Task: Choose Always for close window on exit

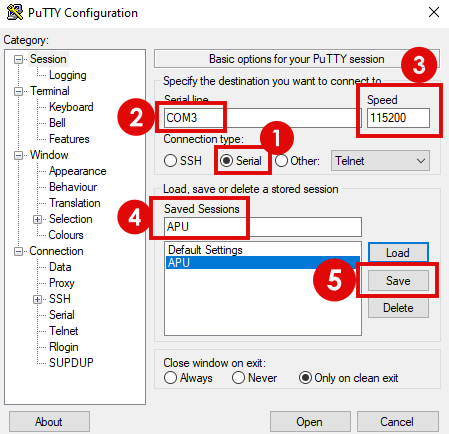Action: tap(170, 378)
